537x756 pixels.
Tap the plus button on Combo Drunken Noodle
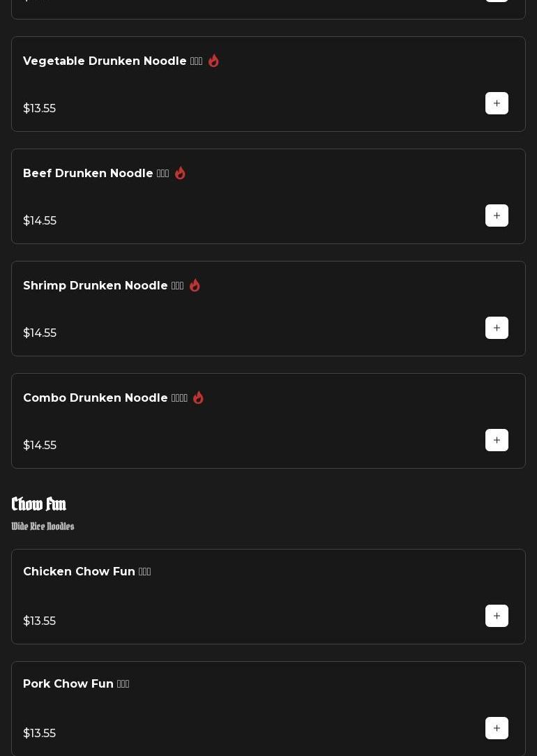(497, 440)
